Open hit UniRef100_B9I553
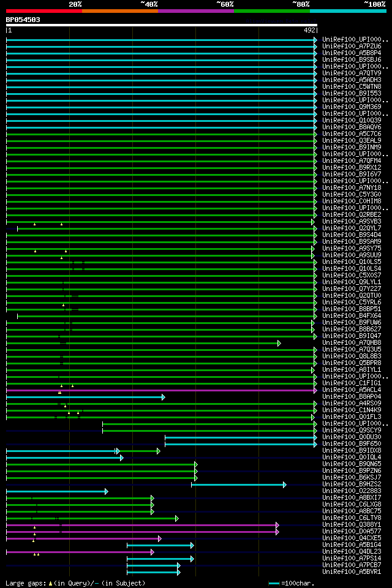392x588 pixels. 352,93
